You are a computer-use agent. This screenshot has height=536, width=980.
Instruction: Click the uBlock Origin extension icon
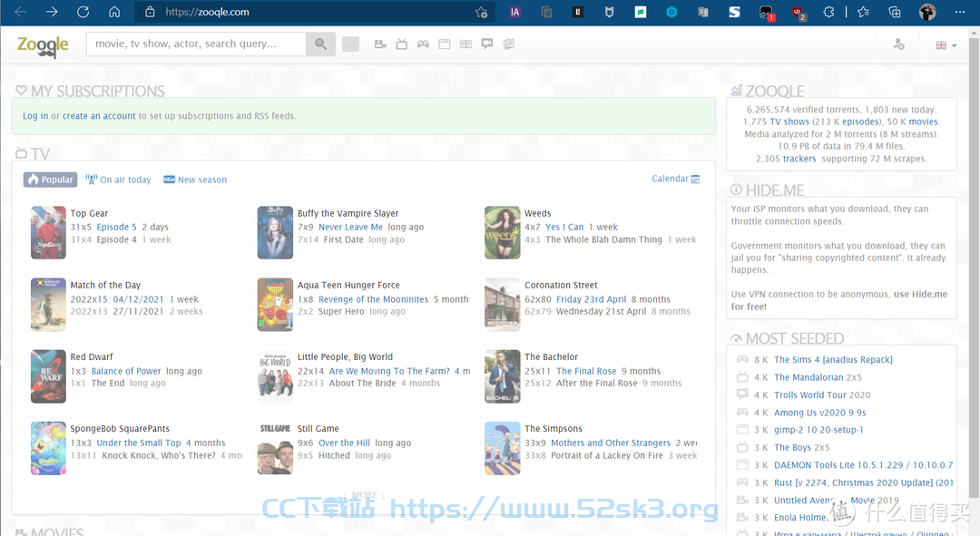pos(799,13)
